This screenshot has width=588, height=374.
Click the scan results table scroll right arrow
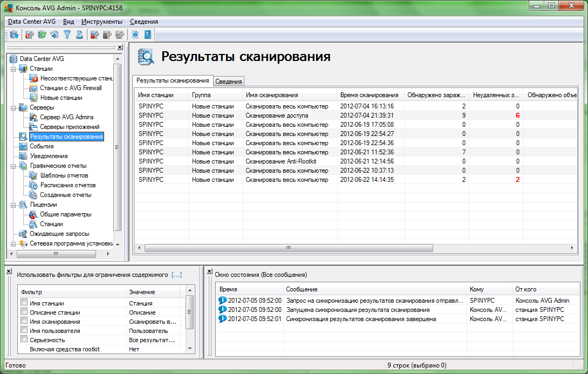click(x=572, y=248)
